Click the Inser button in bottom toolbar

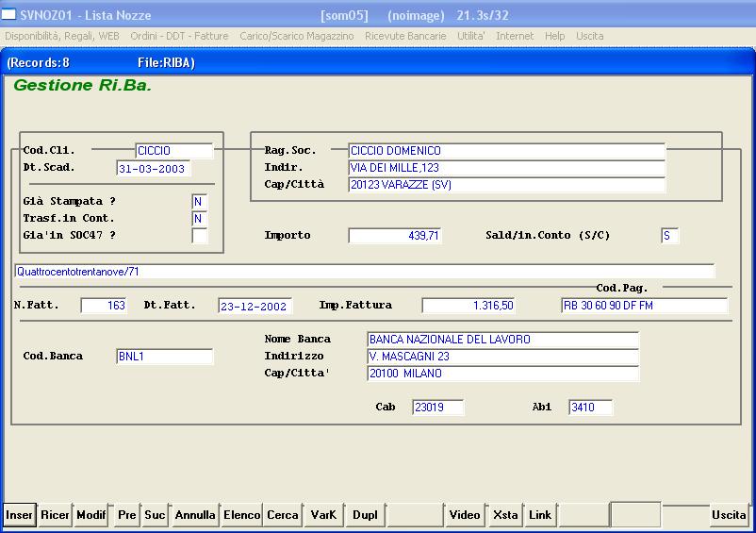click(19, 515)
